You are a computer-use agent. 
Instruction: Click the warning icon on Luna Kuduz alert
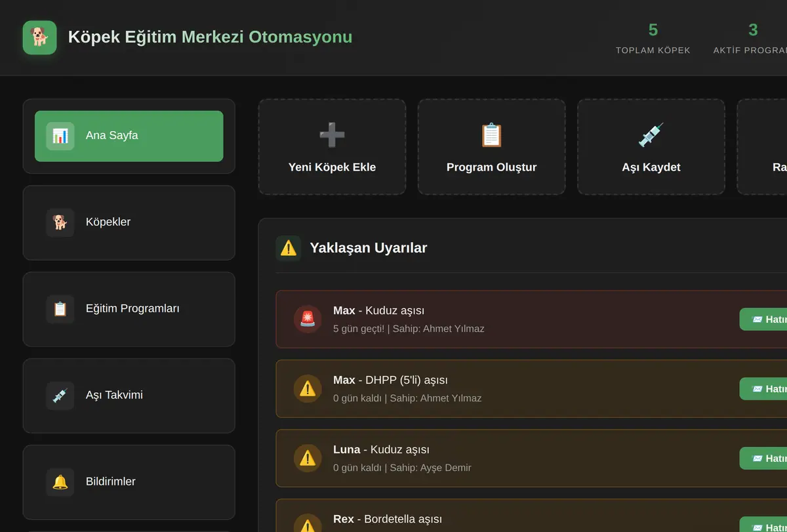tap(308, 459)
